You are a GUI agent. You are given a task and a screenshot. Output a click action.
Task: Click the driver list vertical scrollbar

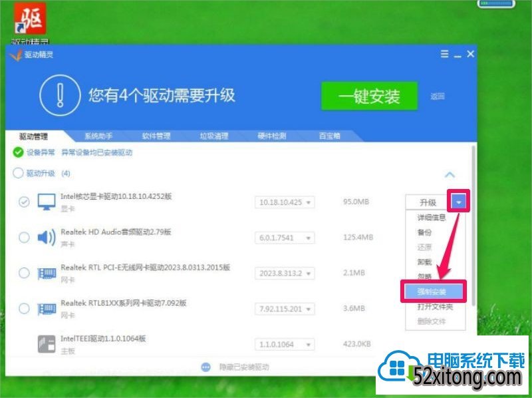coord(473,224)
